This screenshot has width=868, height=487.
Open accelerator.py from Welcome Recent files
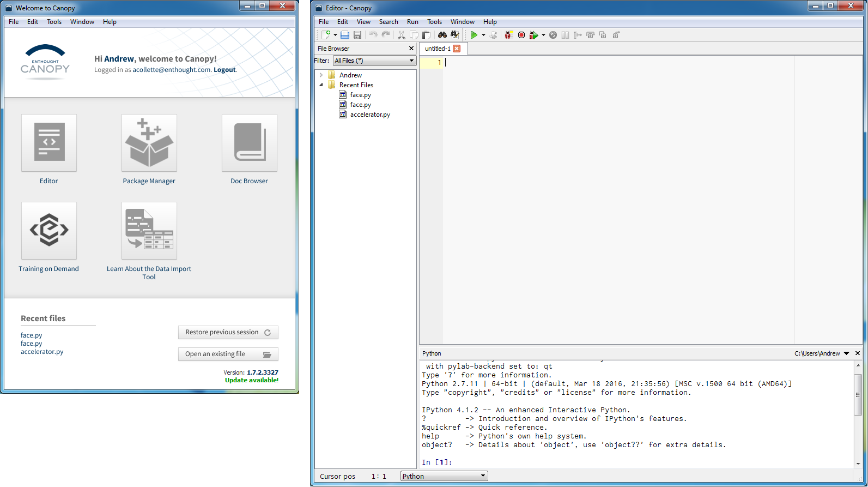42,352
